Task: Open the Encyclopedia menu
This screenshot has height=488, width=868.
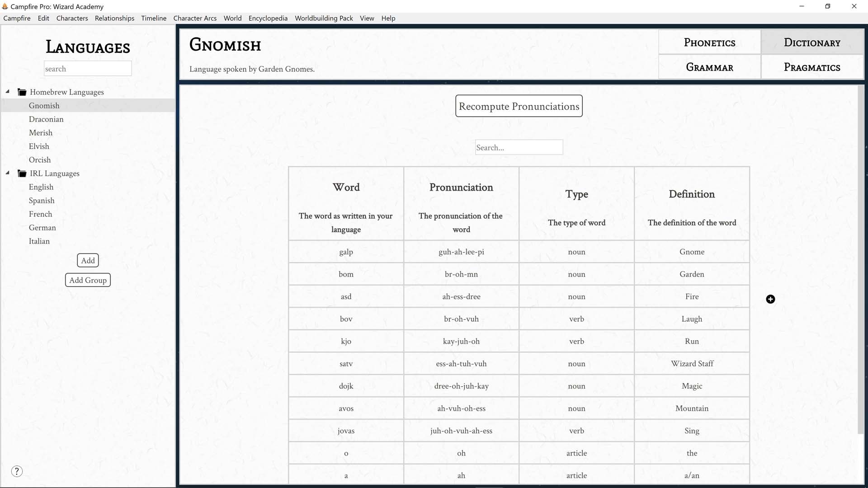Action: coord(268,18)
